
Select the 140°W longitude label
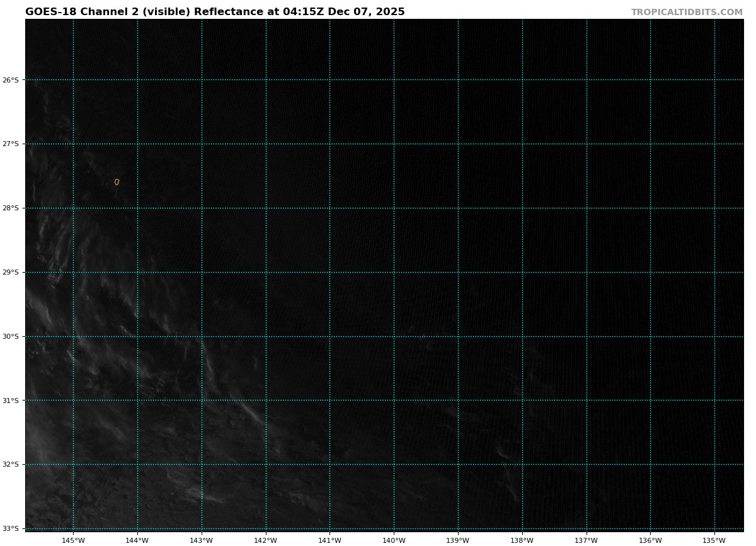[x=394, y=540]
